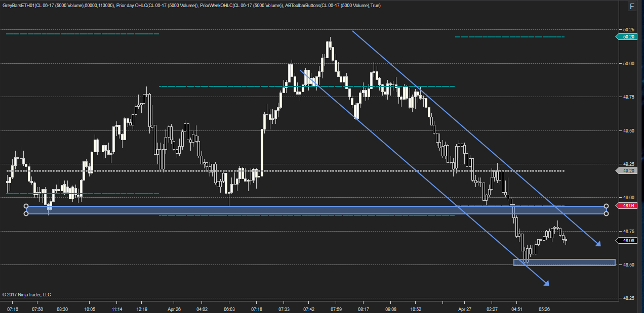
Task: Click the 07:18 time axis label
Action: [x=257, y=308]
